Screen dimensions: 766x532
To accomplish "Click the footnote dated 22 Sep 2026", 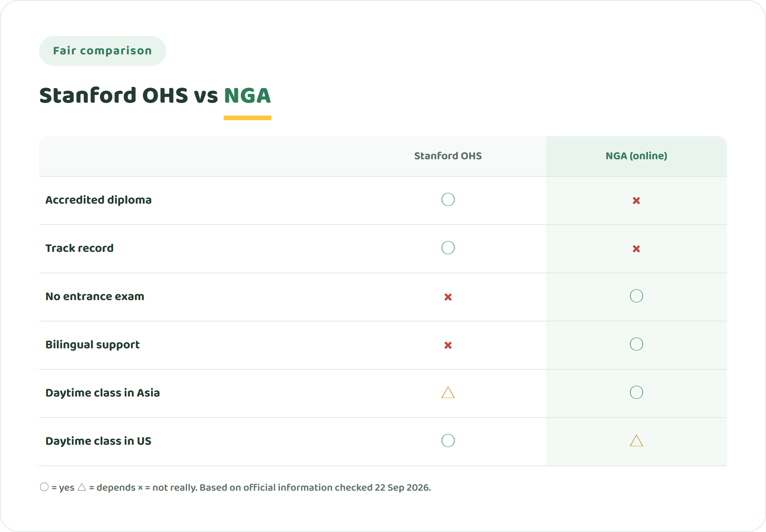I will (235, 487).
